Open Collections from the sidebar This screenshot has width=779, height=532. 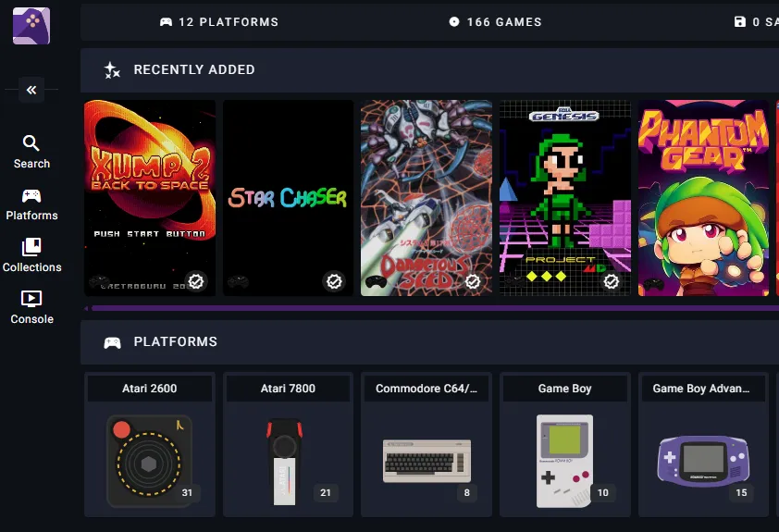31,255
